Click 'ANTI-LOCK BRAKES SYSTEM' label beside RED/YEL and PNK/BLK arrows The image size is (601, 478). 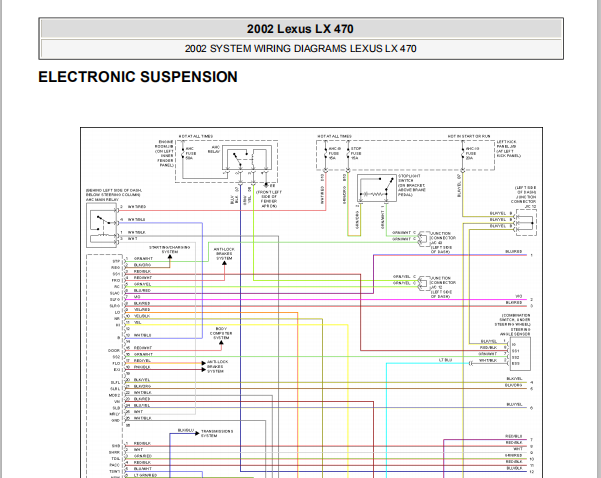217,366
